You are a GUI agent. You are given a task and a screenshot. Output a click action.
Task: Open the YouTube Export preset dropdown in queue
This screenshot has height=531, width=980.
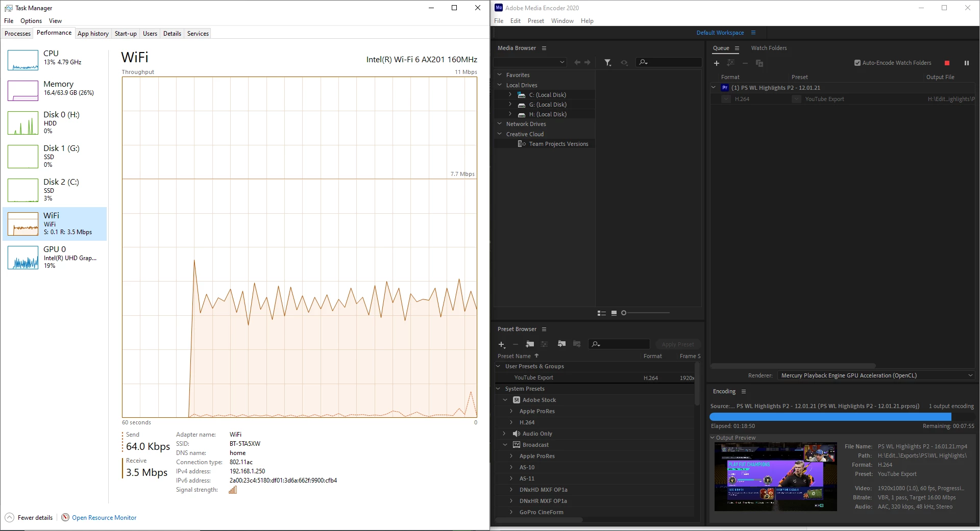point(796,99)
